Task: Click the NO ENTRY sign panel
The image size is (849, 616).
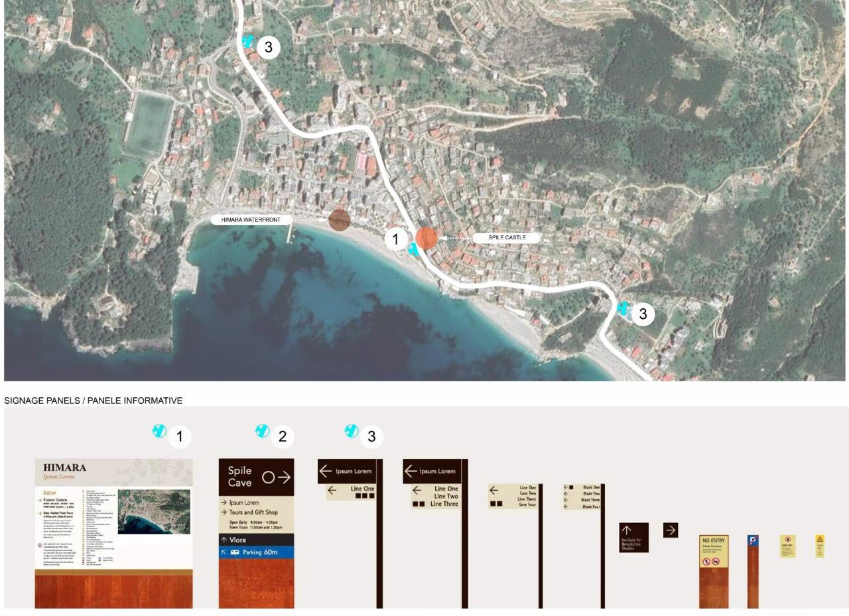Action: [713, 551]
